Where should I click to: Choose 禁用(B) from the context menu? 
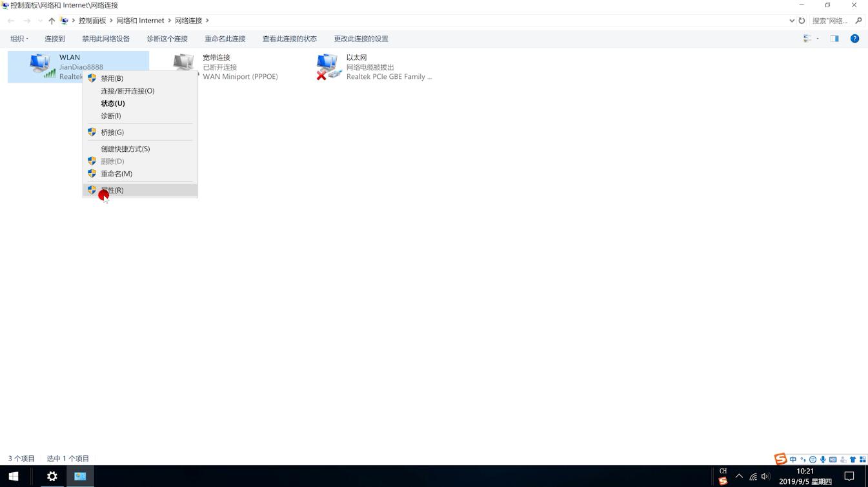click(x=140, y=78)
